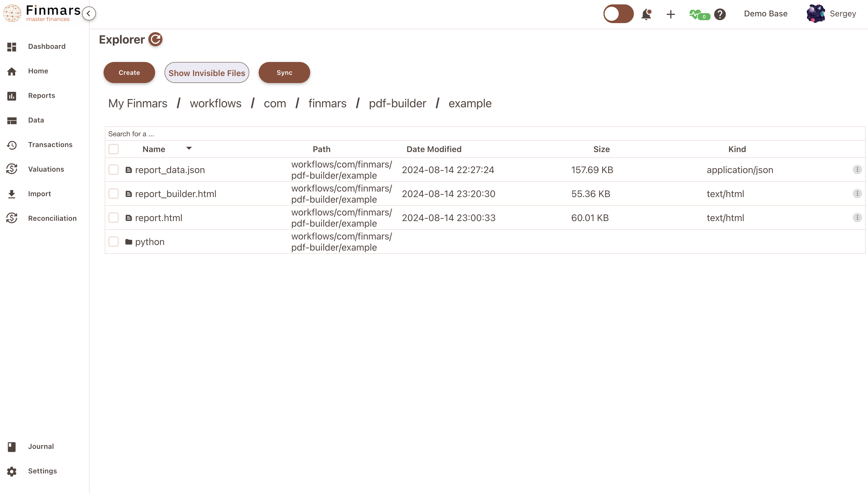Select checkbox for report_data.json
Image resolution: width=868 pixels, height=493 pixels.
tap(114, 170)
